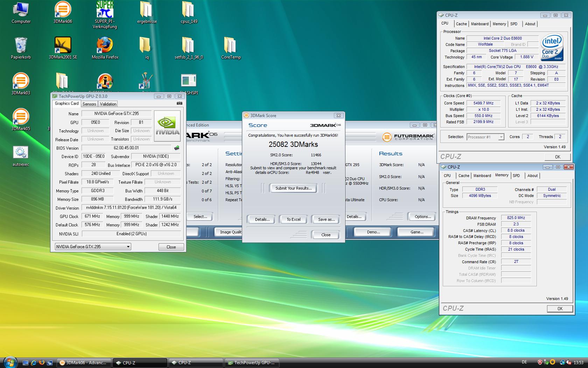The image size is (588, 368).
Task: Click the GPU-Z BIOS save chip icon
Action: [177, 148]
